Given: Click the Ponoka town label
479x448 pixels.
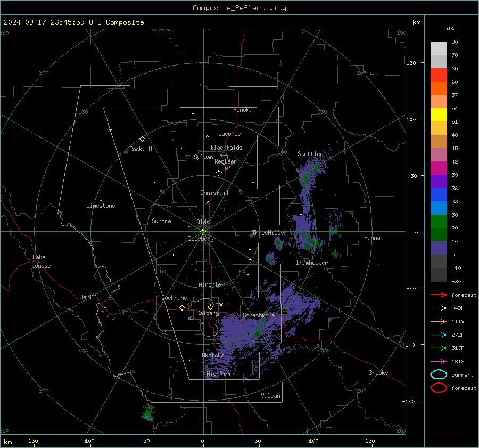Looking at the screenshot, I should (x=243, y=110).
